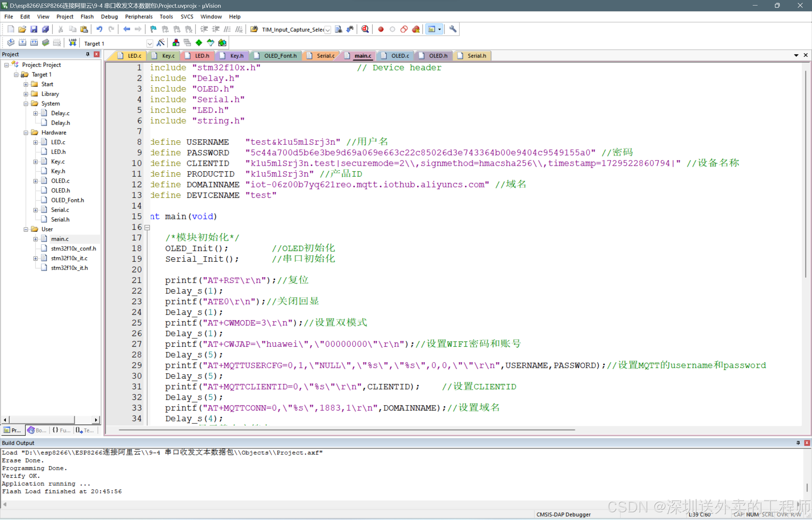Click the Save All icon
The width and height of the screenshot is (812, 520).
click(45, 29)
